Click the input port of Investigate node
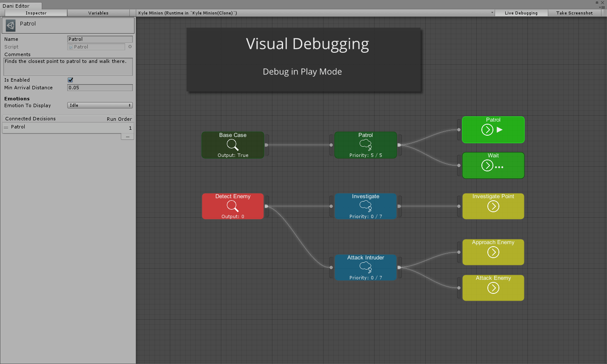Viewport: 607px width, 364px height. coord(331,206)
